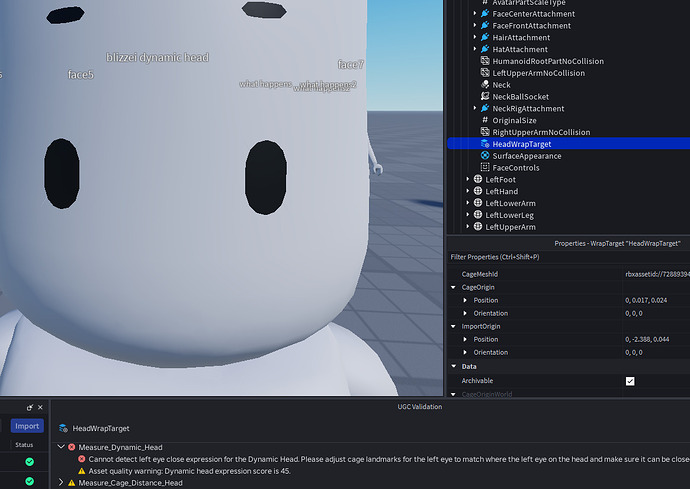Viewport: 690px width, 489px height.
Task: Expand the Measure_Cage_Distance_Head results
Action: coord(61,483)
